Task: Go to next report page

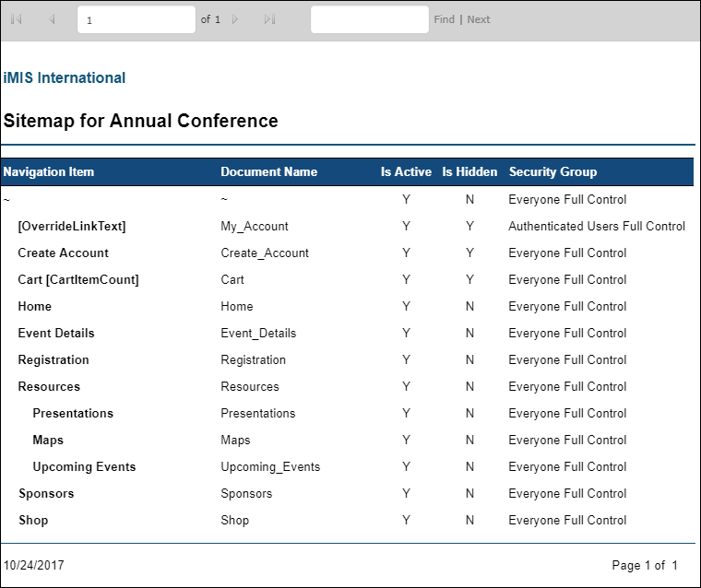Action: pos(235,19)
